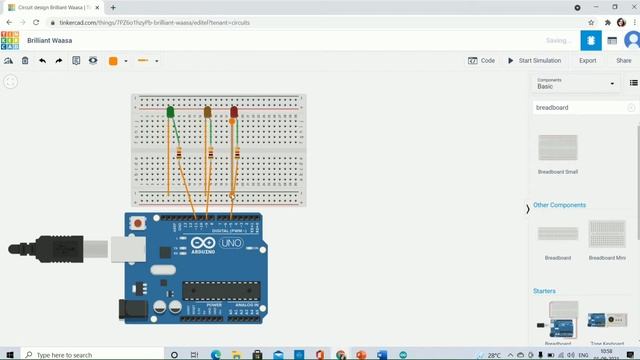The image size is (640, 360).
Task: Click the orange wire color swatch
Action: click(113, 61)
